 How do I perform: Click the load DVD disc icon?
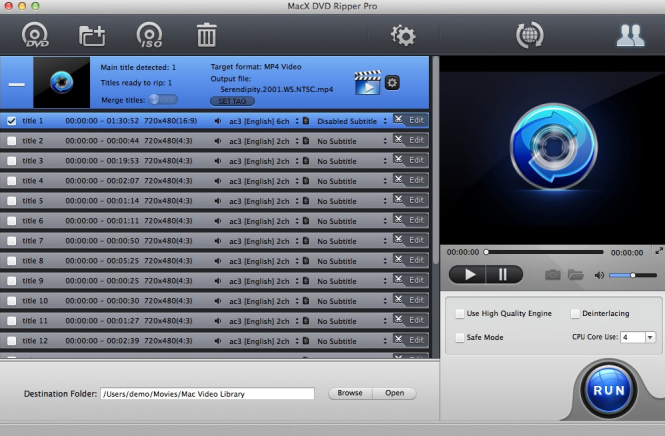[36, 35]
